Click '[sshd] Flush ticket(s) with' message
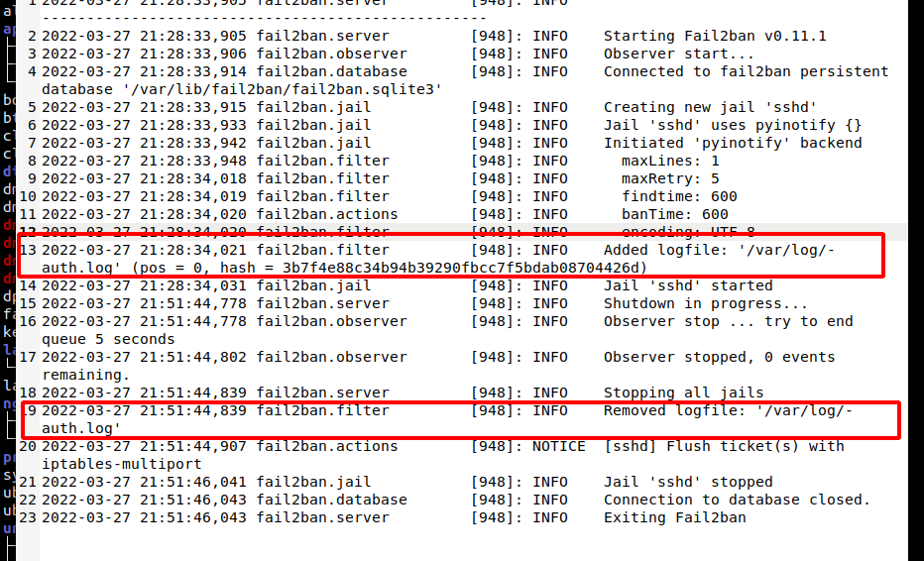 [x=724, y=446]
